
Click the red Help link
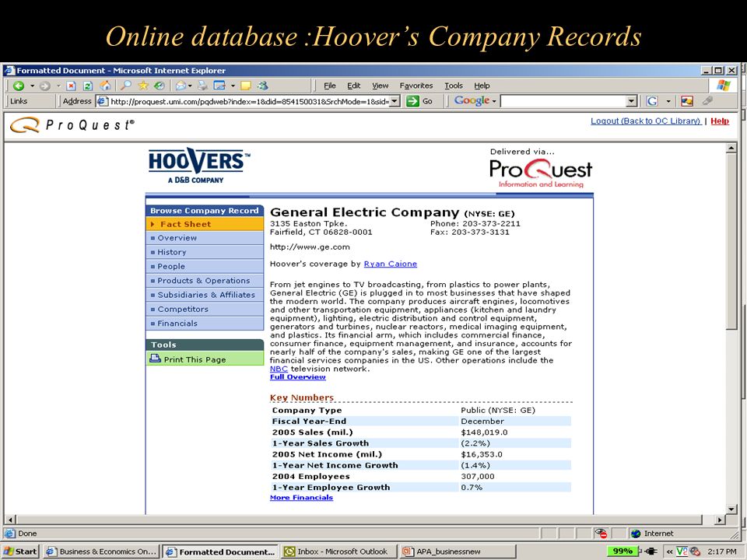coord(719,121)
